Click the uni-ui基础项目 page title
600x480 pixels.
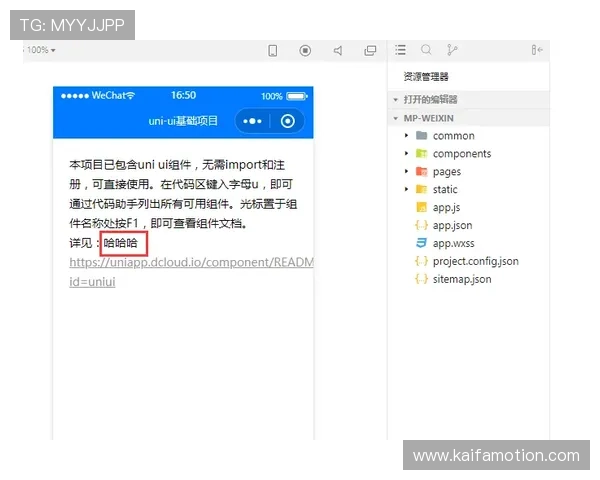(183, 121)
